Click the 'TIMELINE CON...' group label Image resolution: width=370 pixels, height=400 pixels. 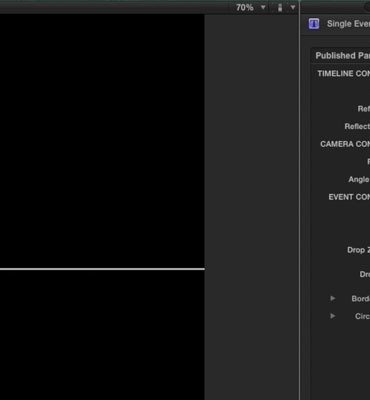[344, 74]
